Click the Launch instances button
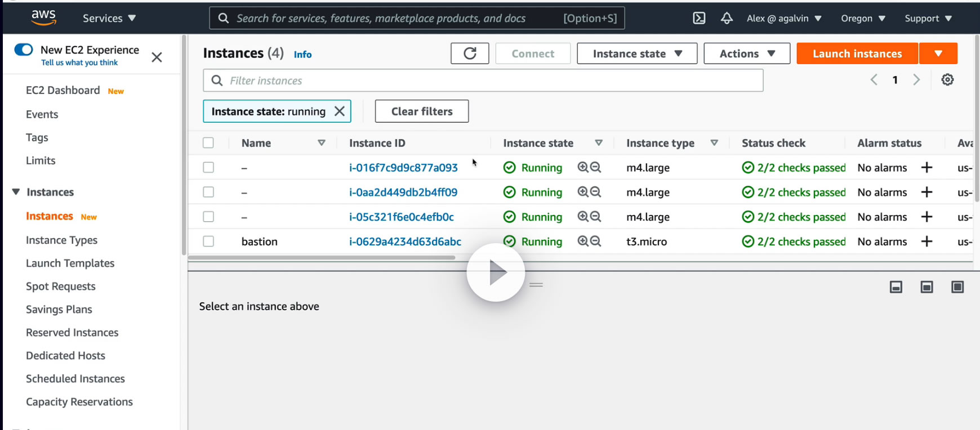The width and height of the screenshot is (980, 430). pos(857,53)
